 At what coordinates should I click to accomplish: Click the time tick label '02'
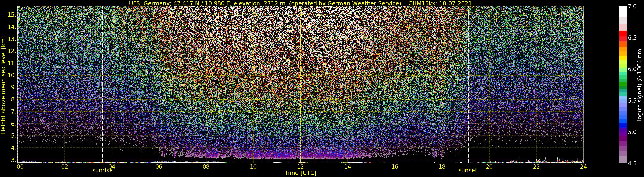coord(65,167)
